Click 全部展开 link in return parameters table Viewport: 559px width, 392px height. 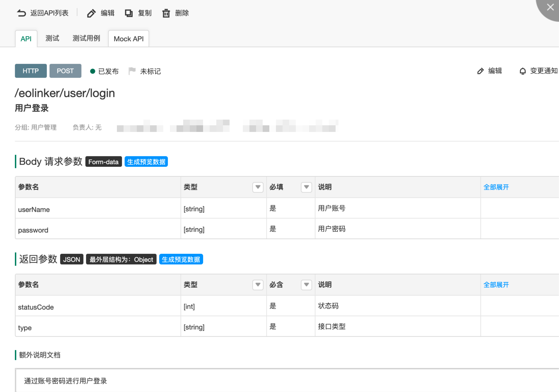click(x=496, y=284)
